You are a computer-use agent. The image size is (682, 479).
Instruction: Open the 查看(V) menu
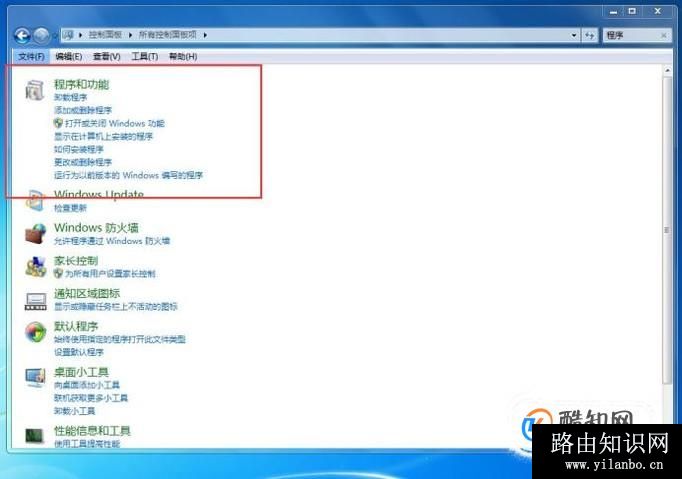click(x=107, y=57)
